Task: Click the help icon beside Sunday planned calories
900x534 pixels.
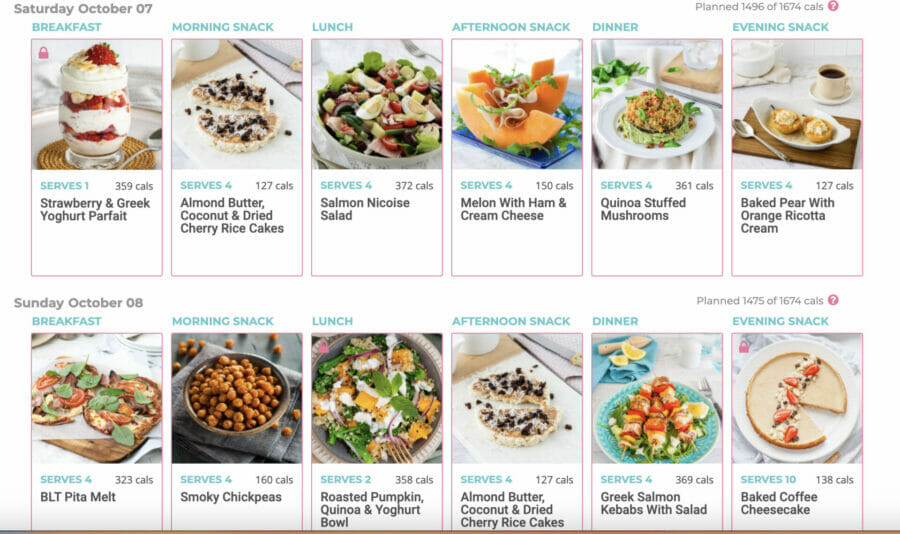Action: coord(833,300)
